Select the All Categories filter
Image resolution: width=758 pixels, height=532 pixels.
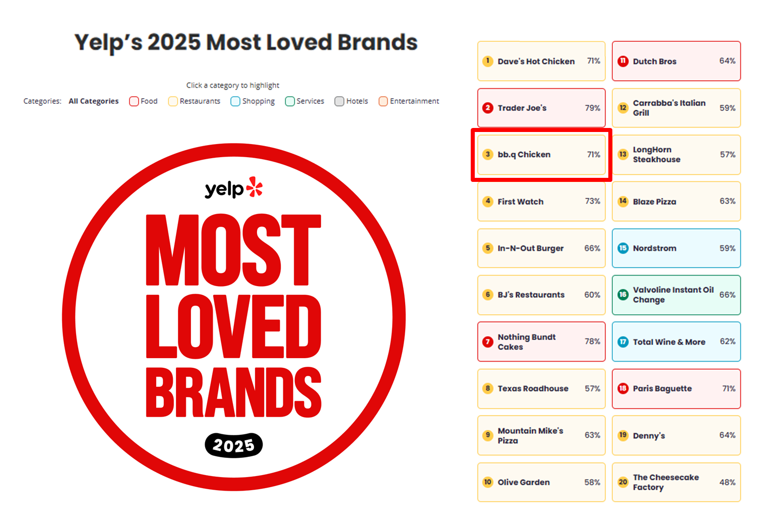[94, 101]
